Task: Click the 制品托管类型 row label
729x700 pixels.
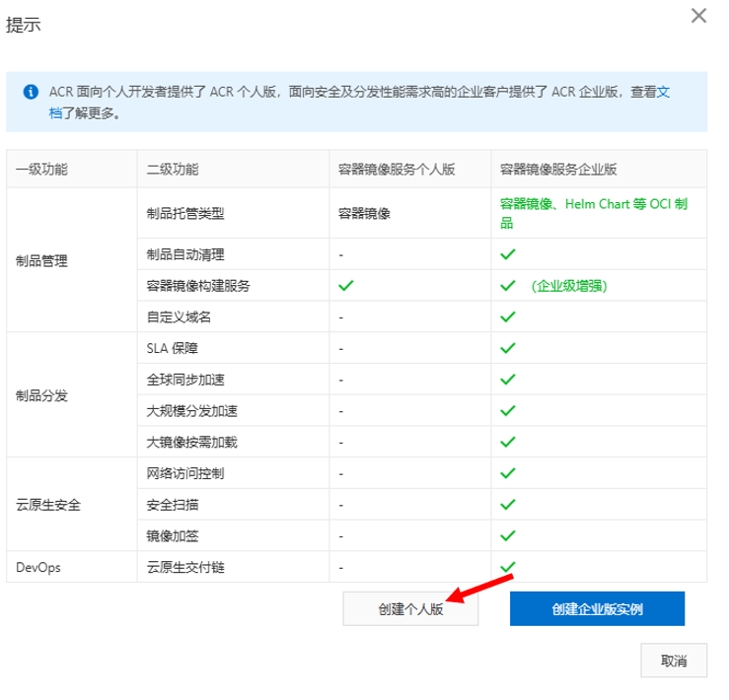Action: coord(185,213)
